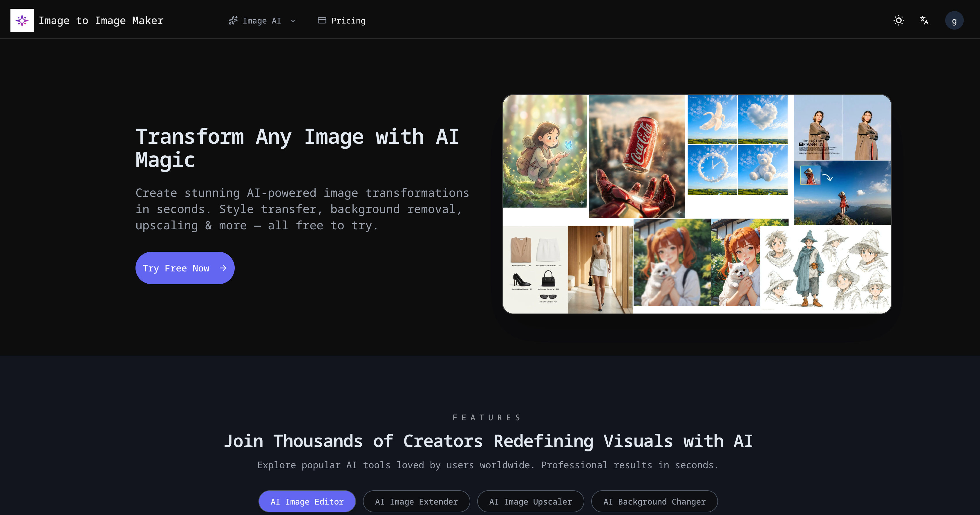Screen dimensions: 980x515
Task: Click the Image to Image Maker home link
Action: 101,20
